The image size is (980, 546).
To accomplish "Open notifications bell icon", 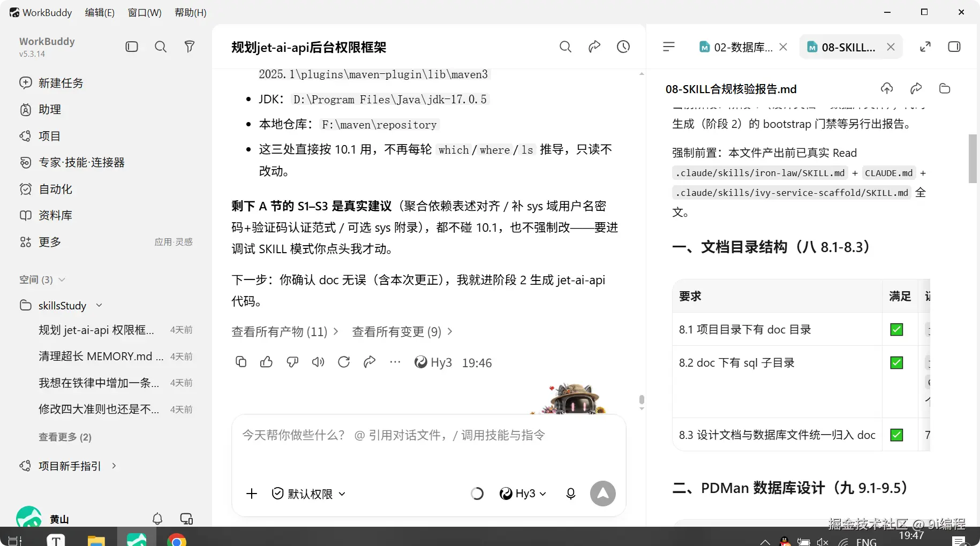I will (157, 519).
